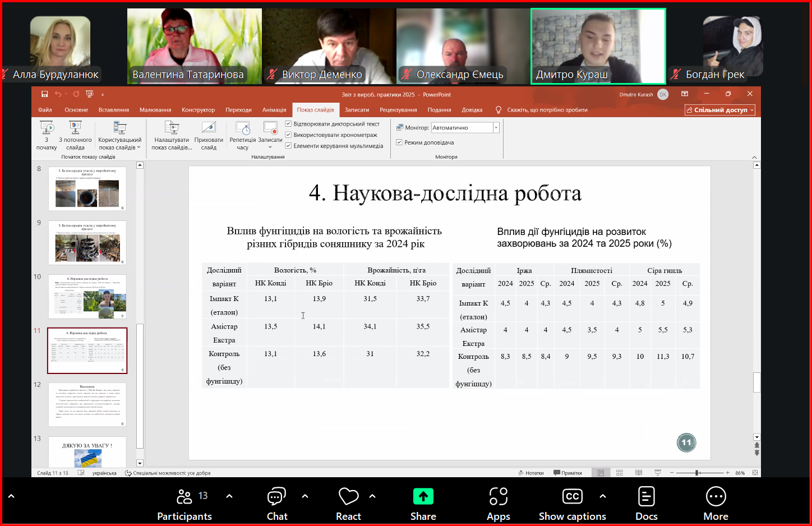The height and width of the screenshot is (526, 812).
Task: Select slide 12 thumbnail Висновки
Action: [x=87, y=404]
